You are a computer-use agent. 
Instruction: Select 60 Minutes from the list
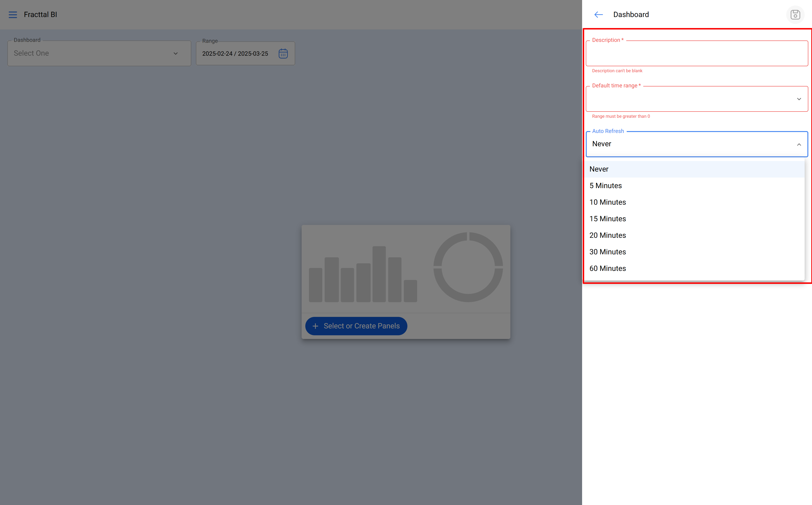click(x=694, y=269)
